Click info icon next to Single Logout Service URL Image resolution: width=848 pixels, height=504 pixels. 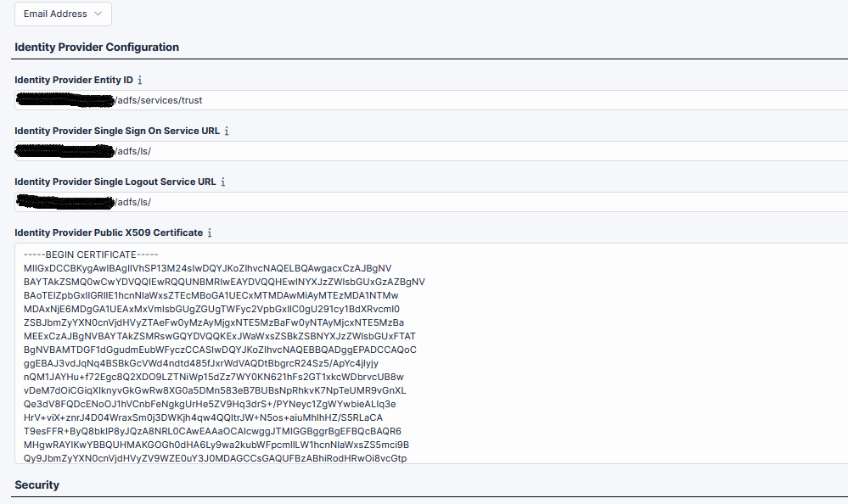coord(222,182)
